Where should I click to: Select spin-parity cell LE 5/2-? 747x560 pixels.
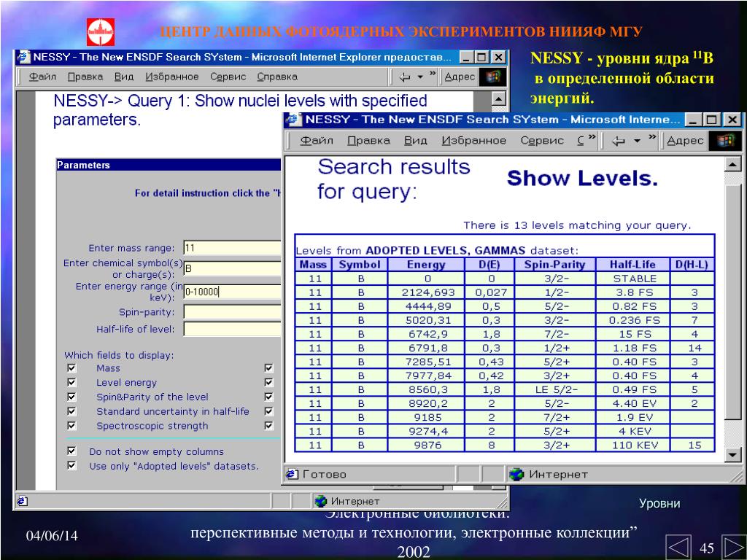(556, 389)
